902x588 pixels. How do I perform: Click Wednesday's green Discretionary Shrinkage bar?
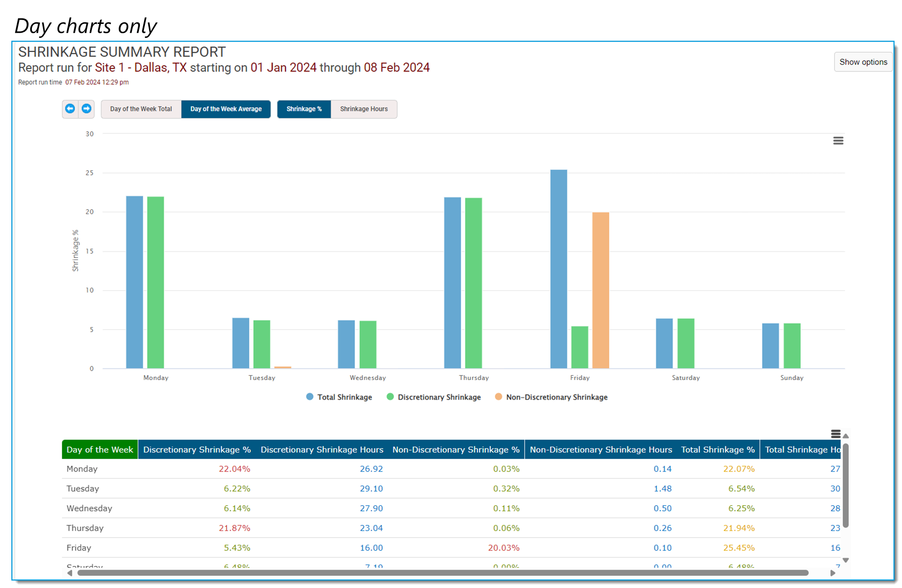368,345
